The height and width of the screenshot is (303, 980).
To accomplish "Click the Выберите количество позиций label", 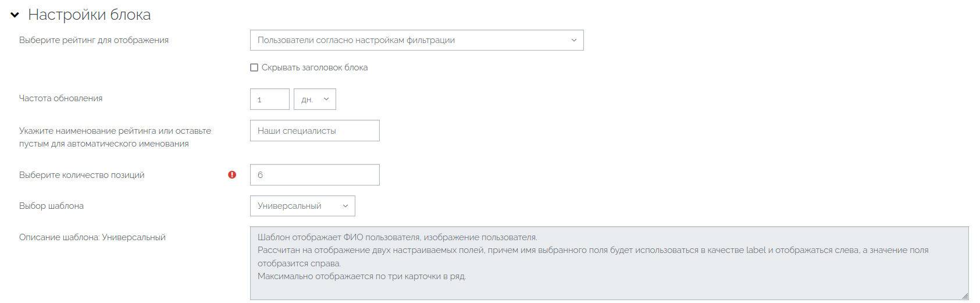I will click(82, 175).
